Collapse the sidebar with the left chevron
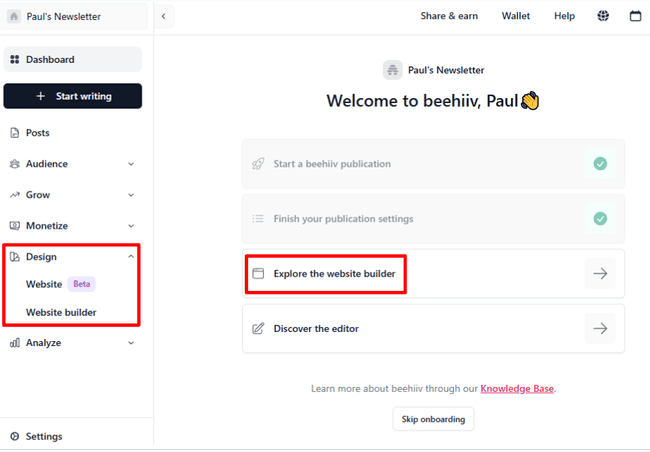This screenshot has width=650, height=452. 164,16
